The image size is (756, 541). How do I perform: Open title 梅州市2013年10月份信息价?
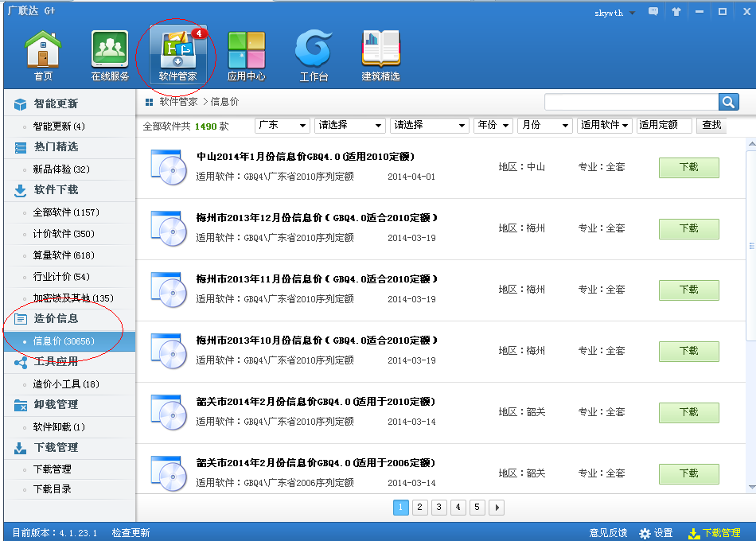tap(317, 341)
